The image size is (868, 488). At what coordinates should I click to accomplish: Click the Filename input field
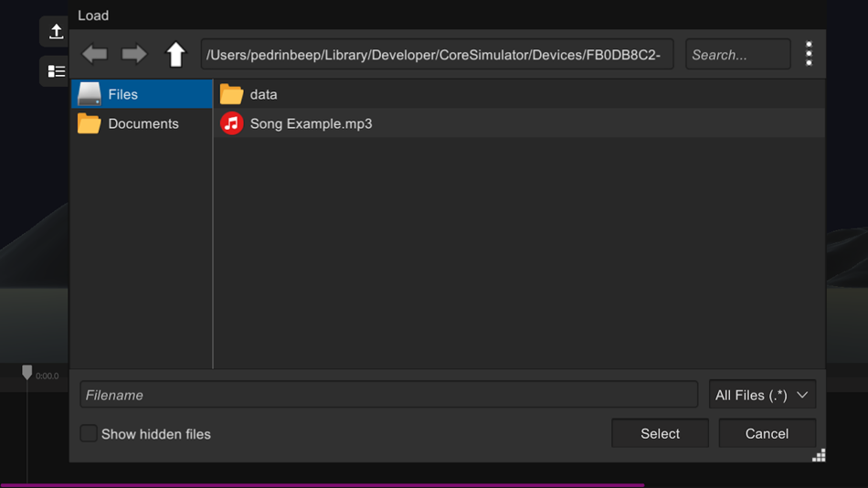pos(388,395)
